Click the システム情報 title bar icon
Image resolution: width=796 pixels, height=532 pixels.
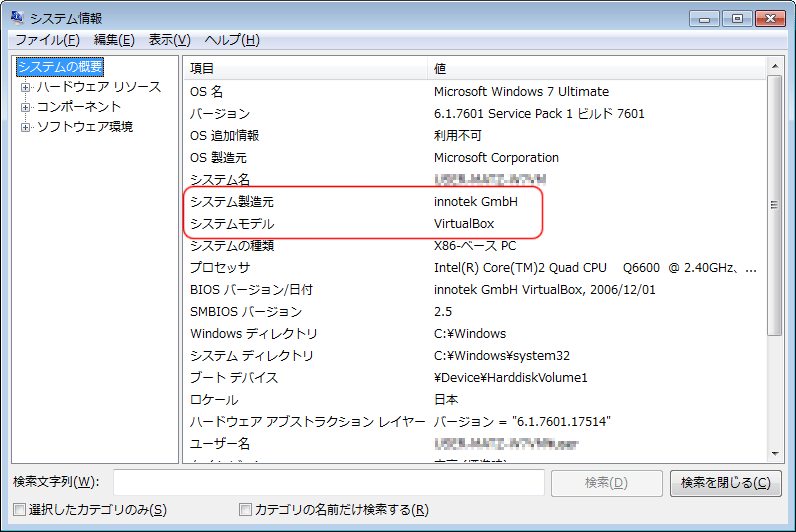point(17,18)
